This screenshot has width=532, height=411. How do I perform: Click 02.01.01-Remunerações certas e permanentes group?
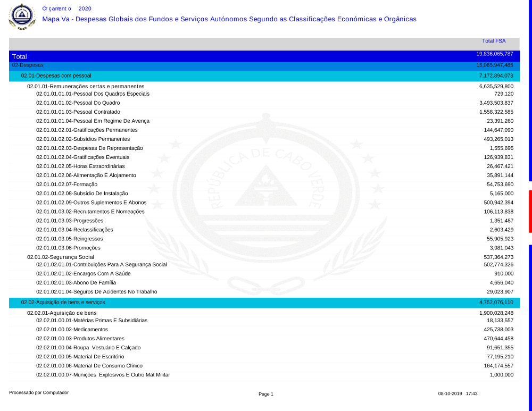pos(86,86)
